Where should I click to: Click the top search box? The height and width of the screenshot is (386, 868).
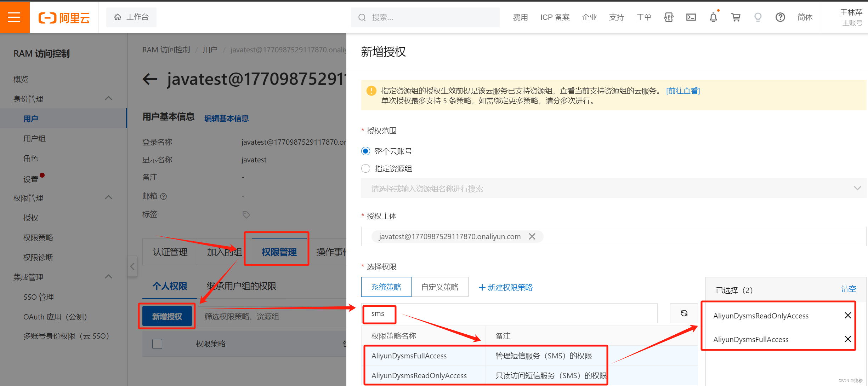(x=425, y=17)
